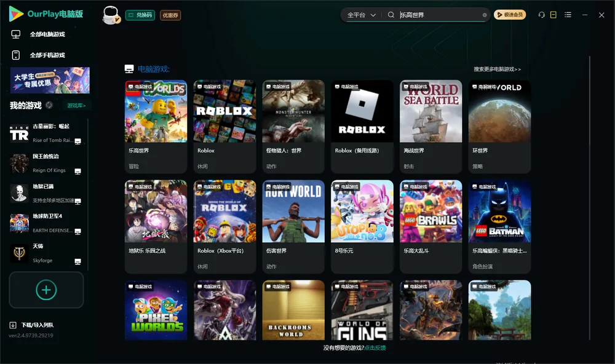The width and height of the screenshot is (615, 364).
Task: Open 乐高大乱斗 game card
Action: (430, 227)
